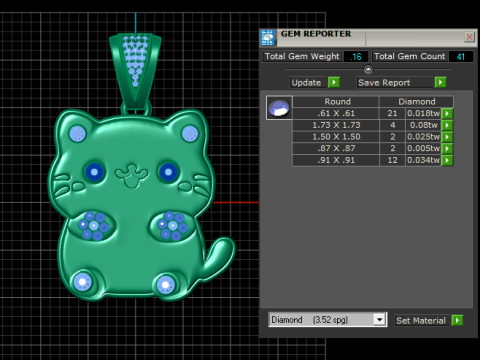Click the 0.025tw weight cell
This screenshot has width=480, height=360.
(x=423, y=137)
